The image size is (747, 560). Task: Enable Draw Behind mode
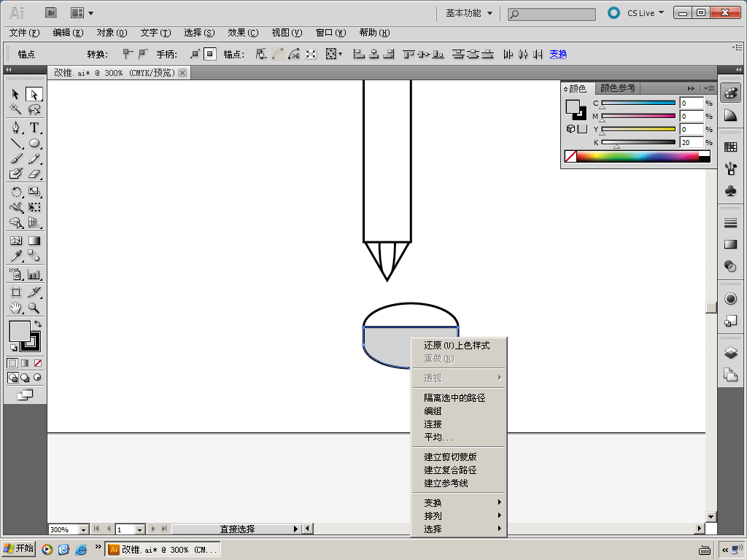point(25,378)
